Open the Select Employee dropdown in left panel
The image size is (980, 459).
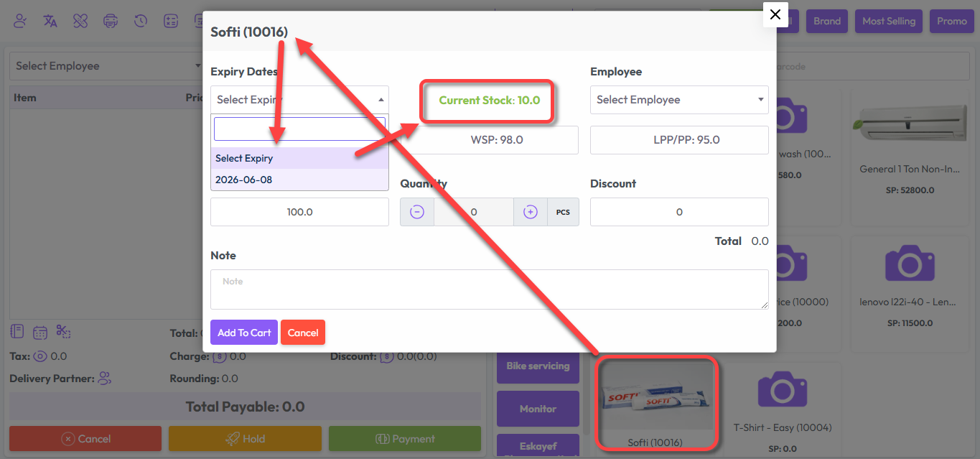pyautogui.click(x=108, y=66)
